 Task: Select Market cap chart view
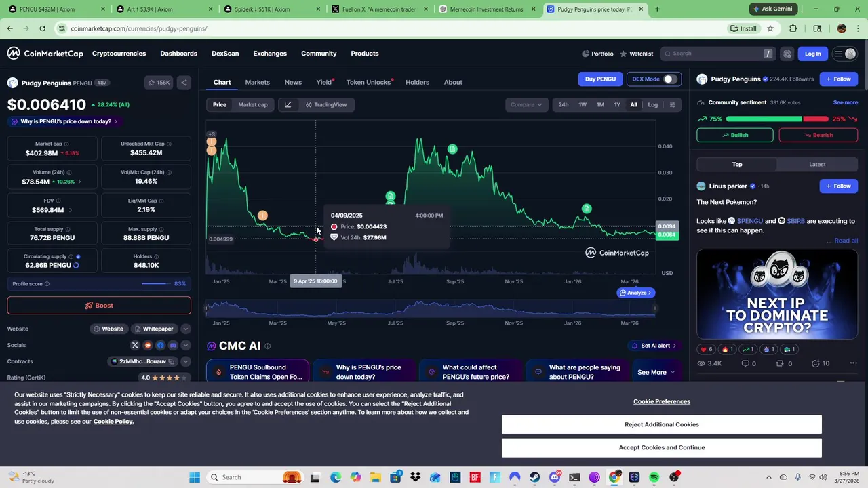253,104
